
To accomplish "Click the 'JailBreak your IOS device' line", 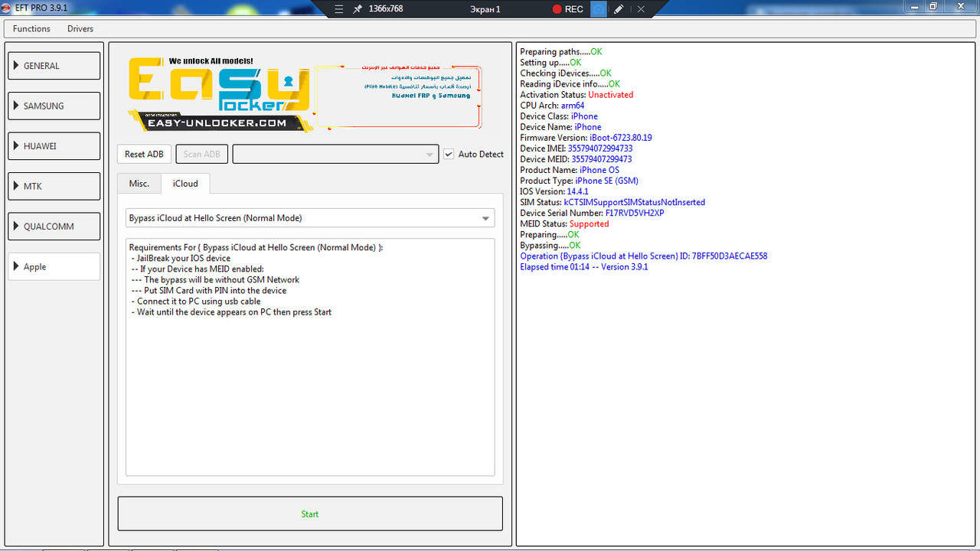I will click(181, 258).
